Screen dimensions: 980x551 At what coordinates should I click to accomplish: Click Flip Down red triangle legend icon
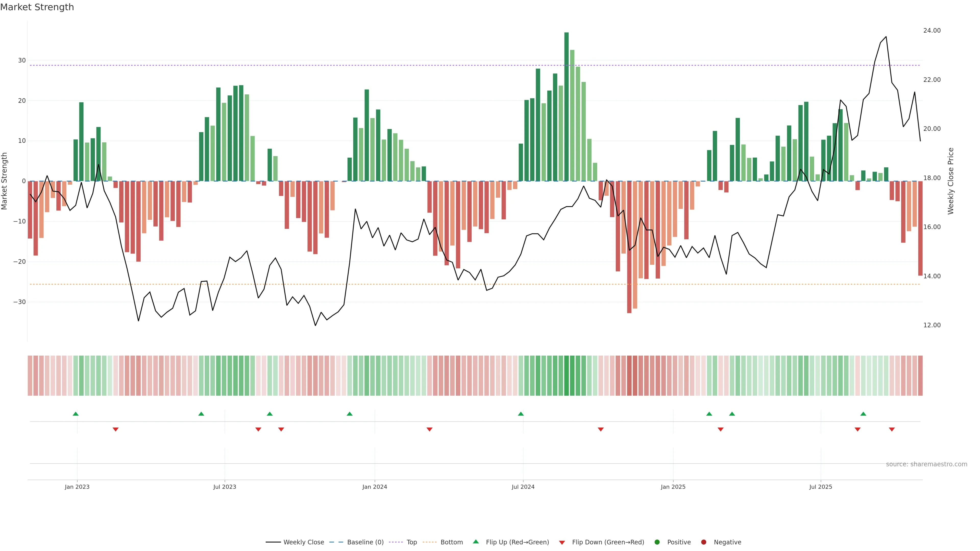coord(562,543)
